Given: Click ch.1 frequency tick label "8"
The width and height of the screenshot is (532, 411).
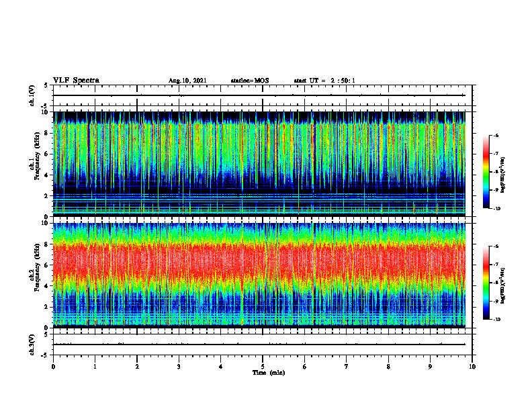Looking at the screenshot, I should tap(47, 133).
